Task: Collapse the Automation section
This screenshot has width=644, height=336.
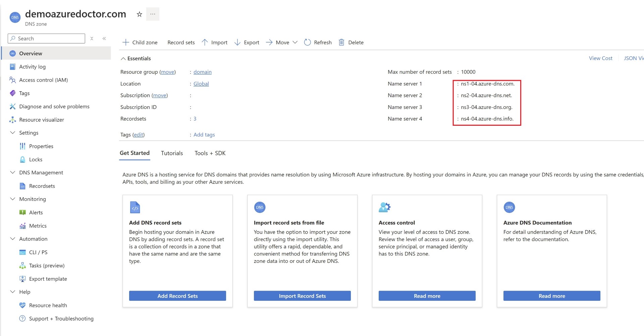Action: click(x=13, y=239)
